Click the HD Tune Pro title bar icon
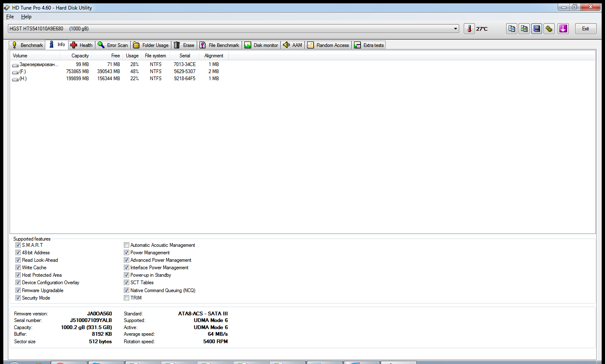Screen dimensions: 605x364 coord(7,7)
